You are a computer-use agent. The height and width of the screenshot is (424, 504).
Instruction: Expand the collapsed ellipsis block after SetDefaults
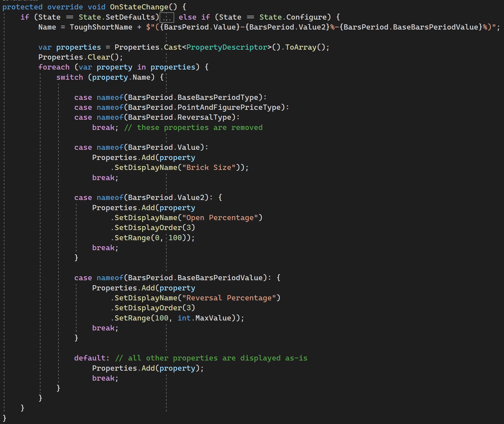click(167, 18)
